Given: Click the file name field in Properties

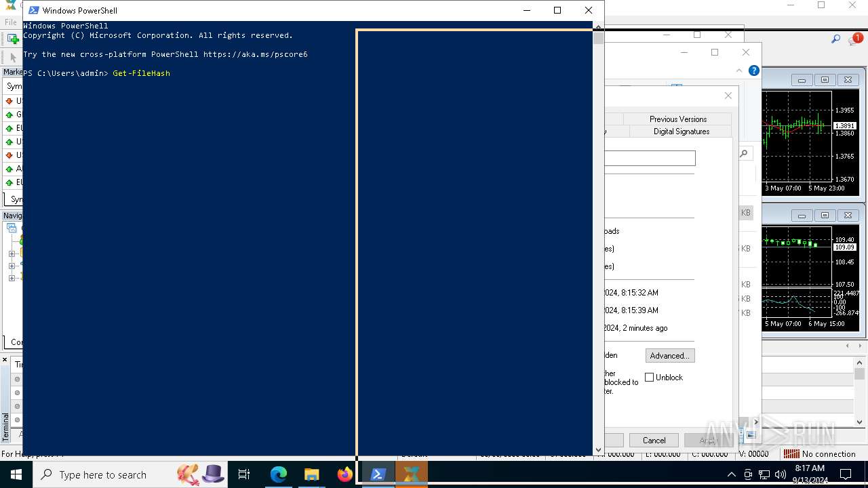Looking at the screenshot, I should 650,159.
